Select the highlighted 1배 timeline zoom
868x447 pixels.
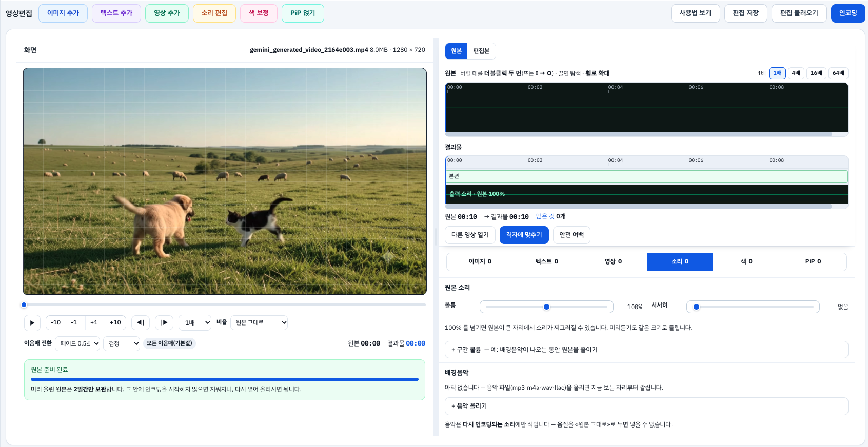pos(777,73)
